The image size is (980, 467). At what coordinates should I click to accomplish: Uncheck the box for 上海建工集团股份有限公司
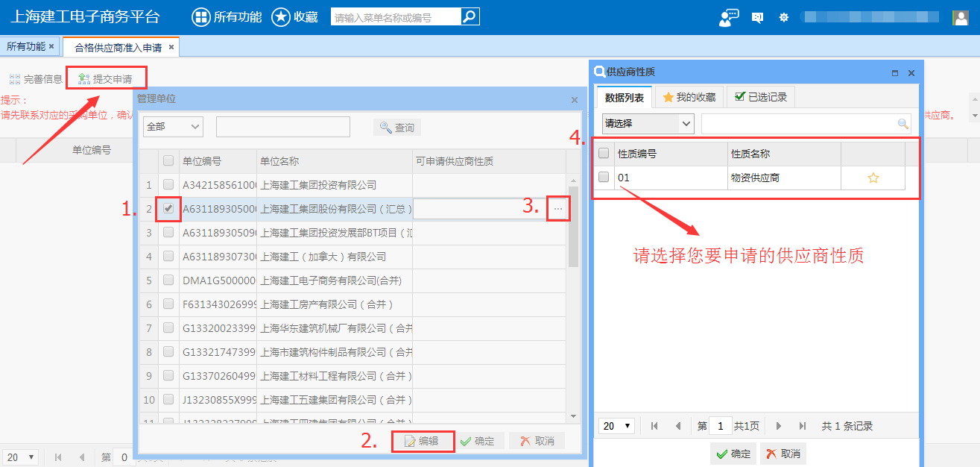(168, 208)
